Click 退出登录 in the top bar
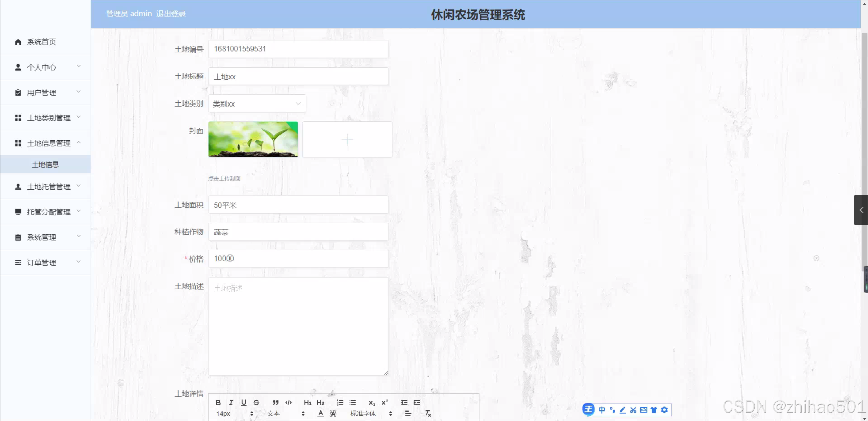Viewport: 868px width, 421px height. coord(171,14)
